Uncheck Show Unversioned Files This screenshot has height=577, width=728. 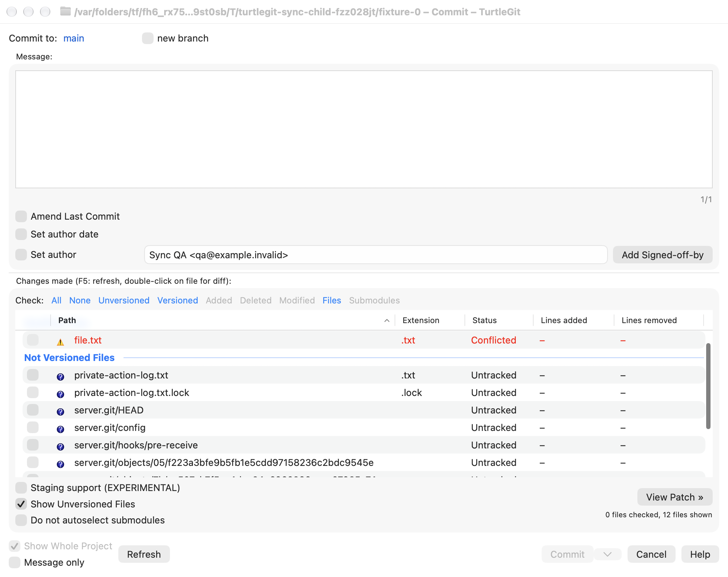click(21, 504)
